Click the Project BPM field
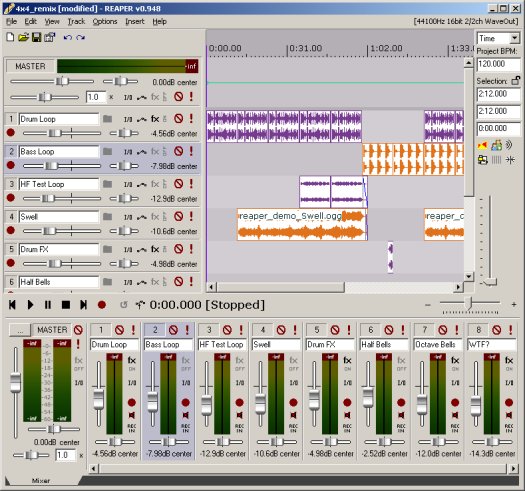Screen dimensions: 525x491 click(498, 64)
